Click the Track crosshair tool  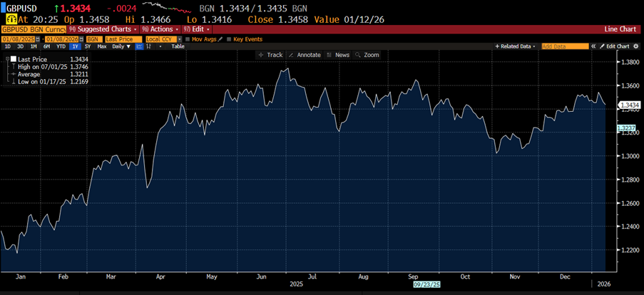point(271,55)
